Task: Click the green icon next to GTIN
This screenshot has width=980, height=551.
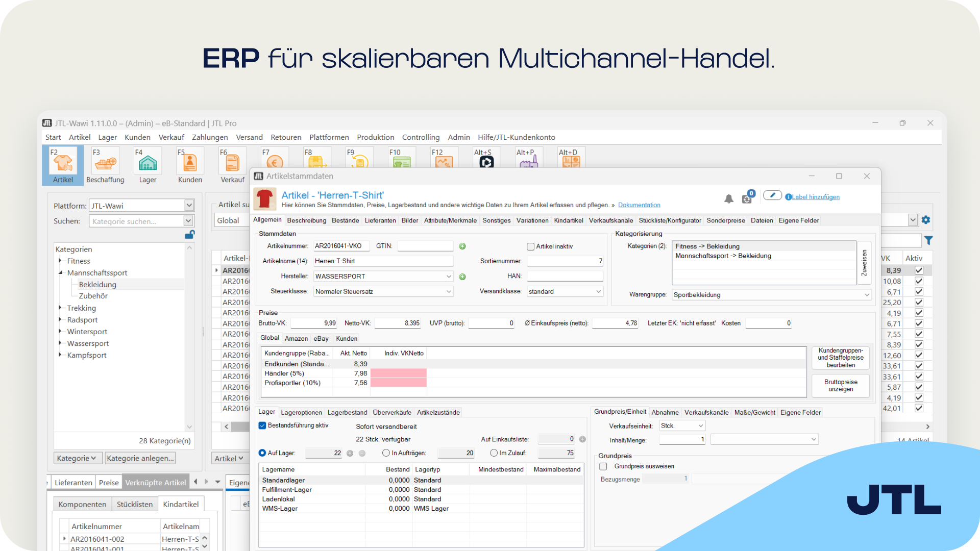Action: [462, 246]
